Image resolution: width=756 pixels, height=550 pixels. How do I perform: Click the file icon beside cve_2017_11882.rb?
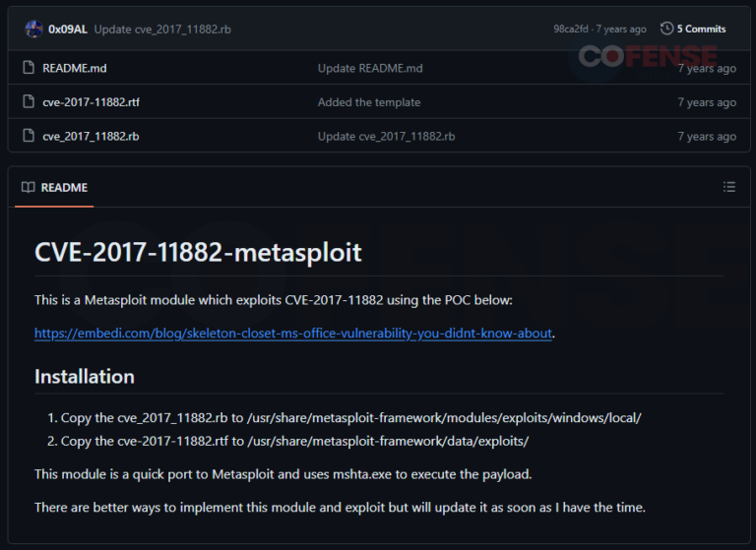pyautogui.click(x=28, y=137)
